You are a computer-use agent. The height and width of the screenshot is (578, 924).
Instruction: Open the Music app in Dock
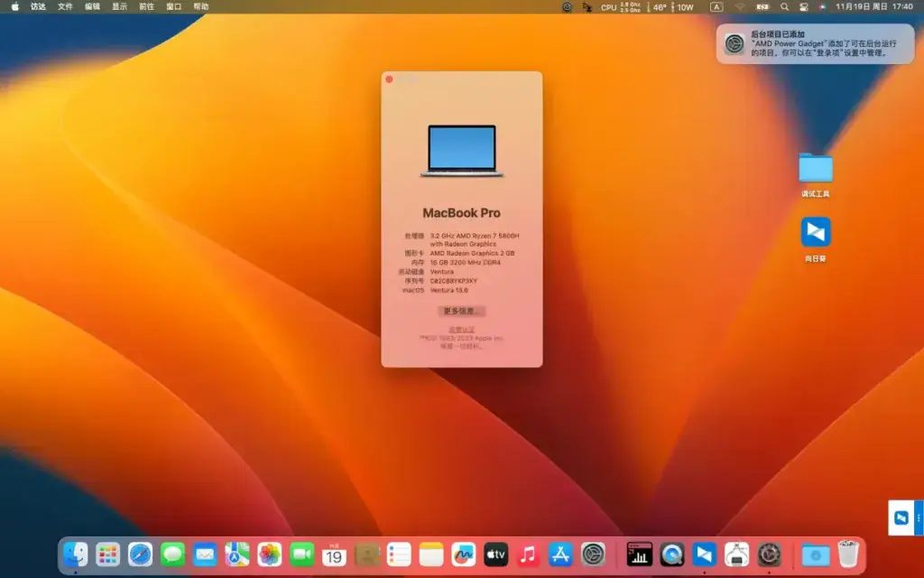pyautogui.click(x=528, y=555)
